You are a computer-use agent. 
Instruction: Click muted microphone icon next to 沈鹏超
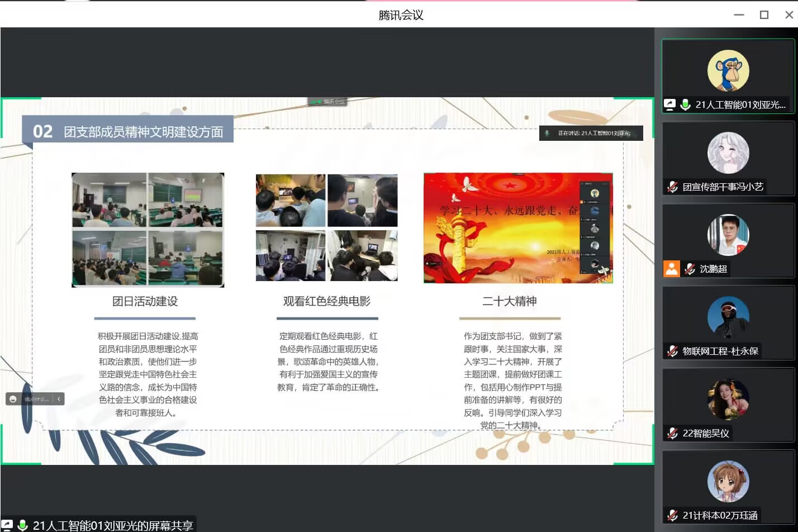point(690,269)
